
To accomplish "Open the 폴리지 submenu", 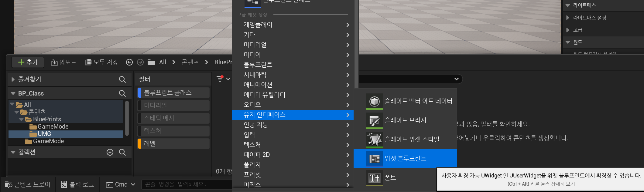I will (x=293, y=165).
